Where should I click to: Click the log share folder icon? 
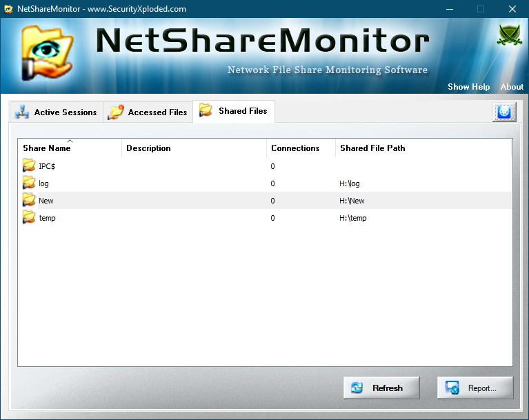pos(29,183)
